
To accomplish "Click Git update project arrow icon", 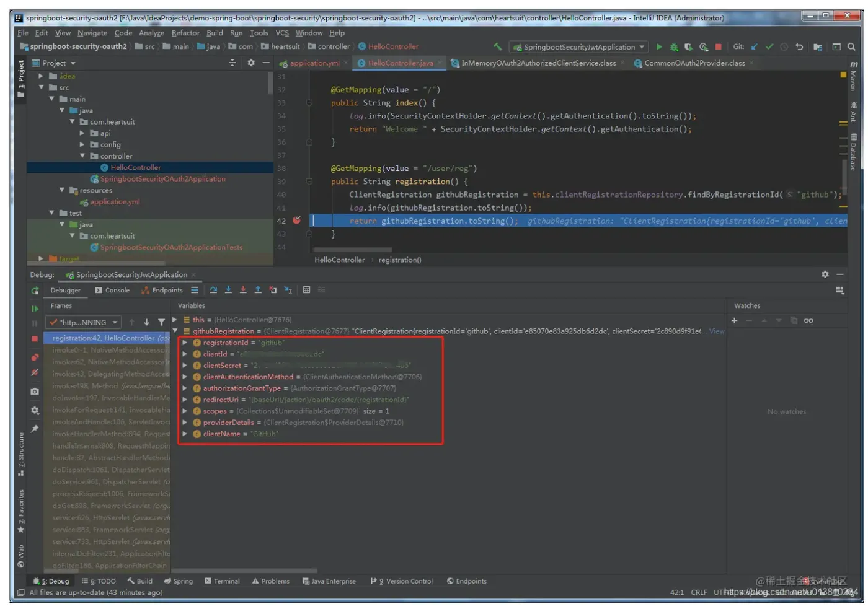I will (755, 46).
